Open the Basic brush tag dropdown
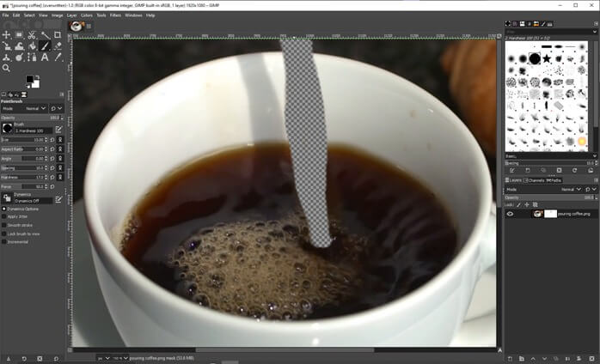The image size is (600, 364). pyautogui.click(x=595, y=156)
